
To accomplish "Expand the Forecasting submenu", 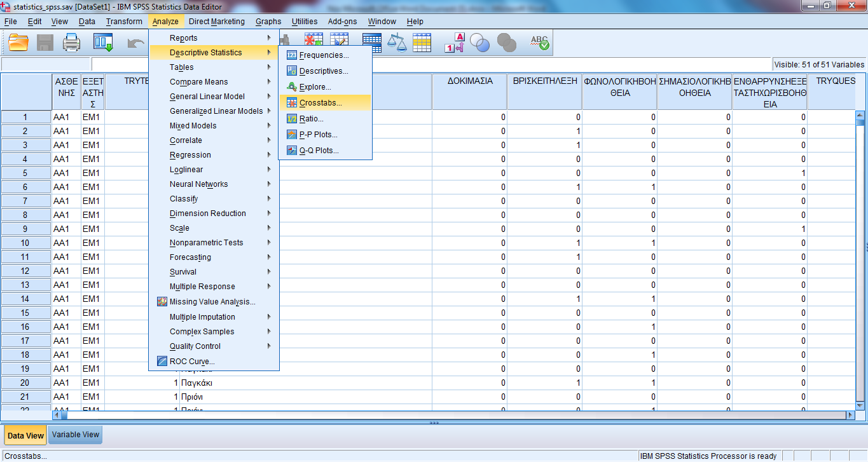I will click(x=214, y=257).
